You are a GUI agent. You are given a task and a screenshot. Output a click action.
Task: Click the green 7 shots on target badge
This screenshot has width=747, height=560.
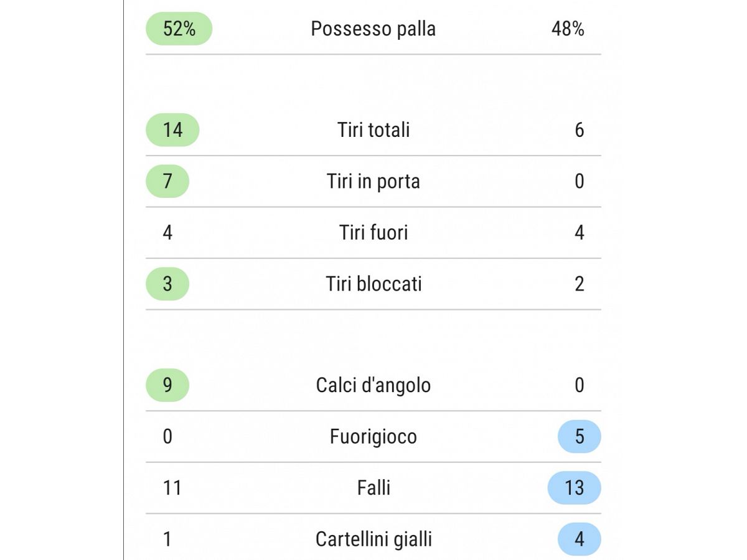tap(167, 181)
